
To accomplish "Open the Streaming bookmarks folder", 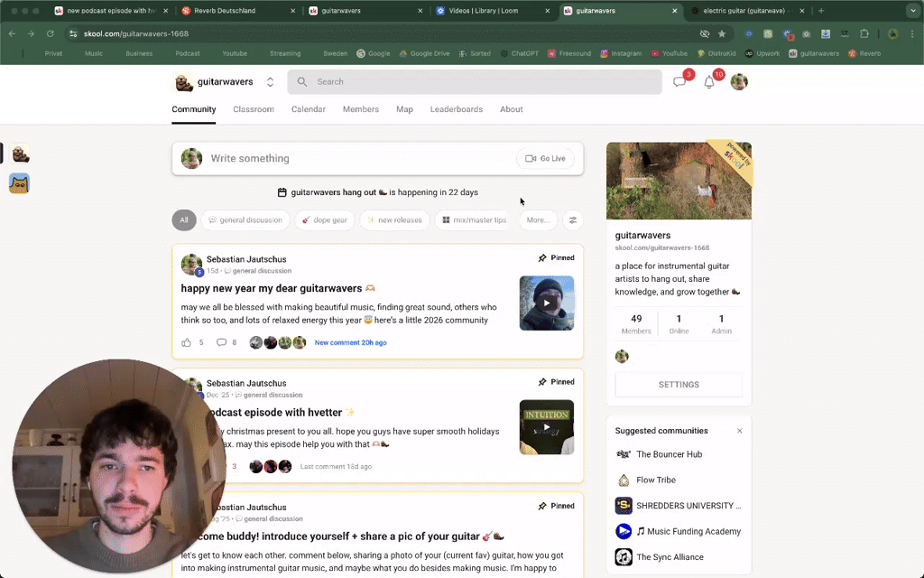I will point(285,53).
